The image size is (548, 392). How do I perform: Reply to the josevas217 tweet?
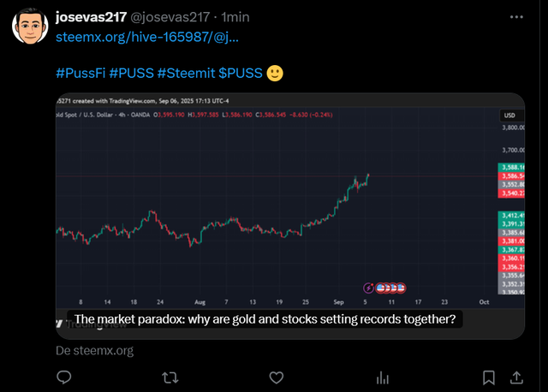pyautogui.click(x=64, y=377)
